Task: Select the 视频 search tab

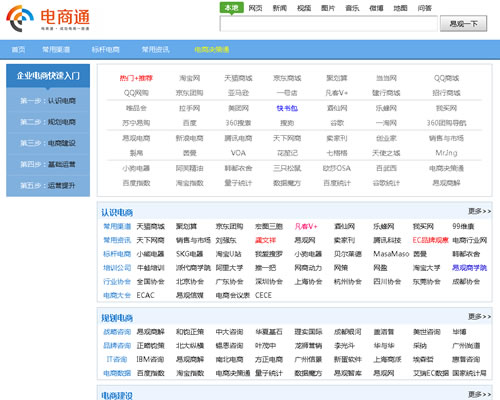Action: coord(304,8)
